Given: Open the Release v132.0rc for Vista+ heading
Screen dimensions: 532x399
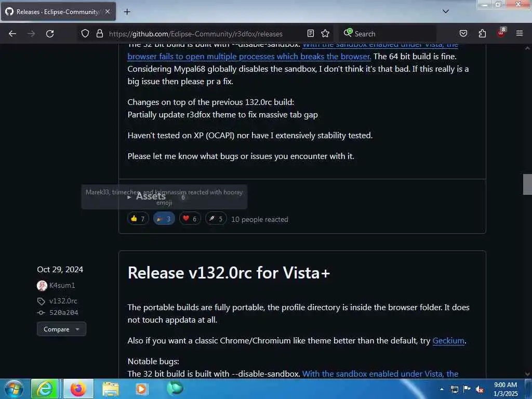Looking at the screenshot, I should (229, 273).
